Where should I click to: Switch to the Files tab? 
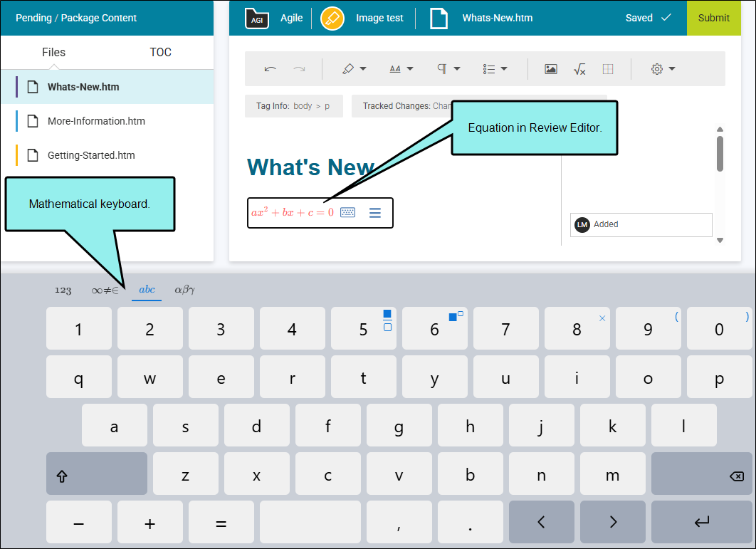point(53,52)
